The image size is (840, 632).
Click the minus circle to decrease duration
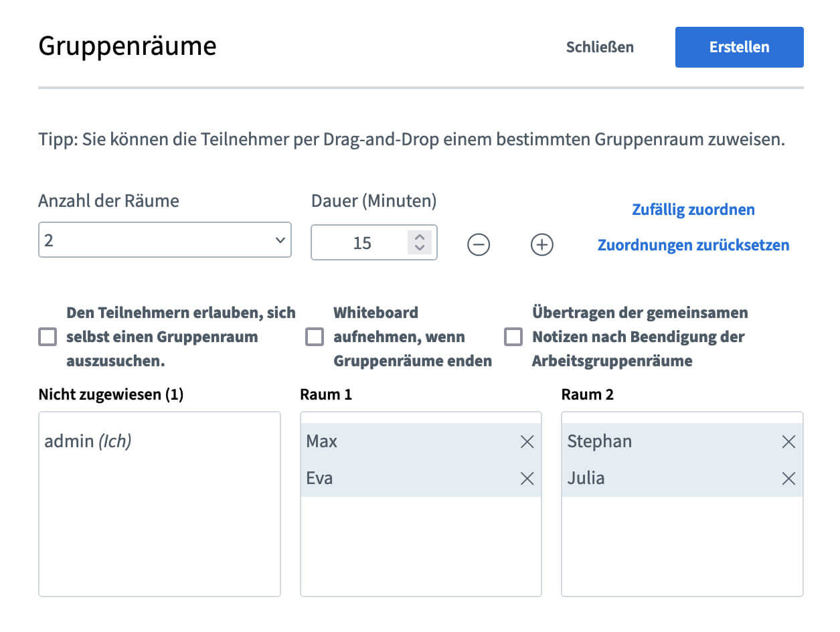(479, 245)
